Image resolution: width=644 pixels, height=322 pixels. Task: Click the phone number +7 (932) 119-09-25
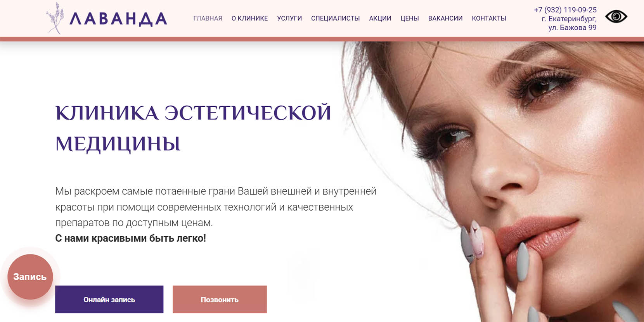565,10
